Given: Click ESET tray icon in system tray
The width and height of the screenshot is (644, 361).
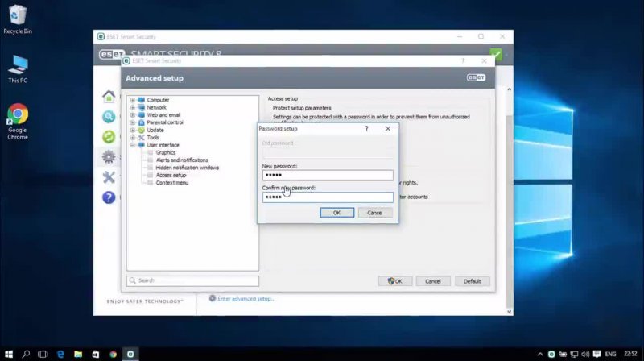Looking at the screenshot, I should (551, 354).
